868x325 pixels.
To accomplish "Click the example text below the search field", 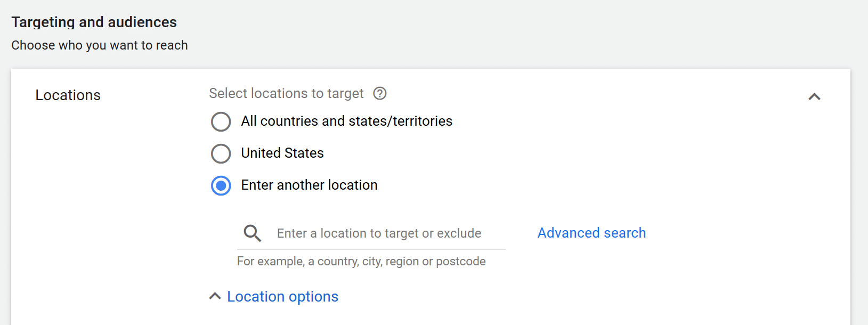I will pyautogui.click(x=361, y=261).
